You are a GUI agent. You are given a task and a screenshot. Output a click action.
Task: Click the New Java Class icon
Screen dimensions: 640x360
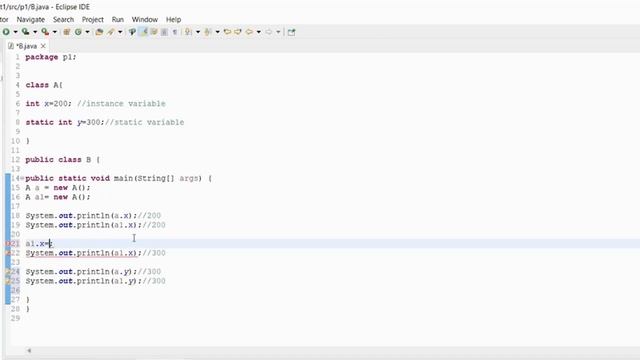(x=78, y=32)
